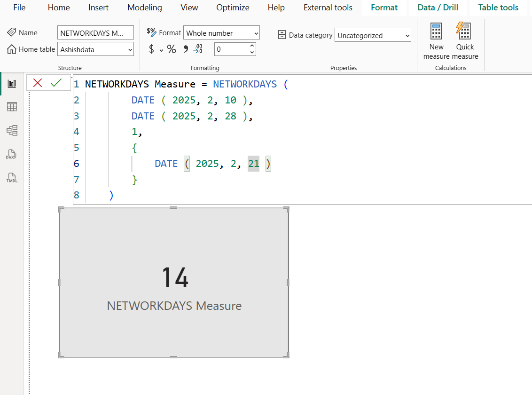Create a New measure
The height and width of the screenshot is (395, 532).
(436, 40)
